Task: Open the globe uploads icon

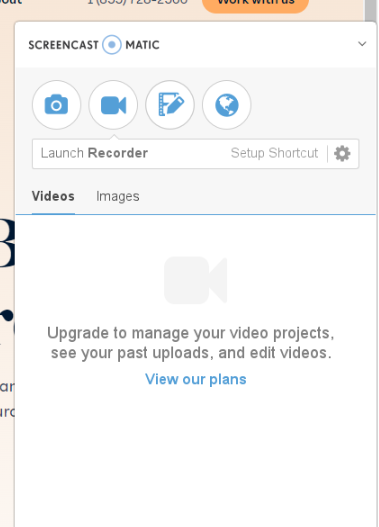Action: pos(226,105)
